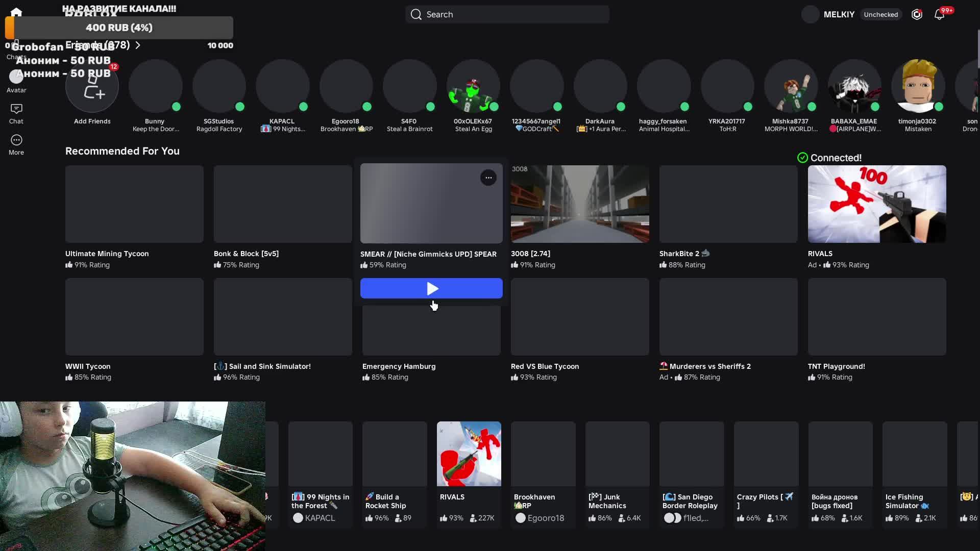Open Egooro18 friend avatar
The image size is (980, 551).
point(346,86)
